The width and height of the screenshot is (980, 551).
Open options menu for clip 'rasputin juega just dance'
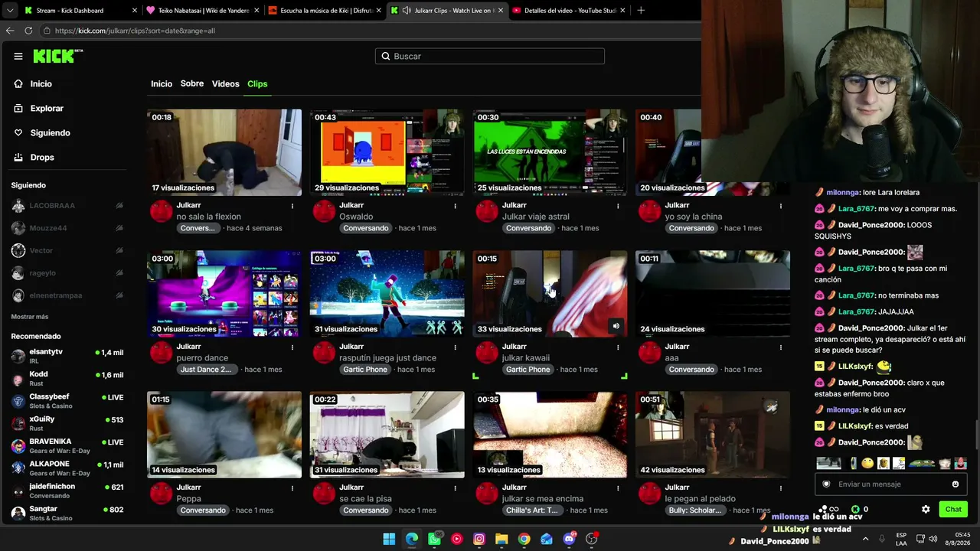pos(455,347)
